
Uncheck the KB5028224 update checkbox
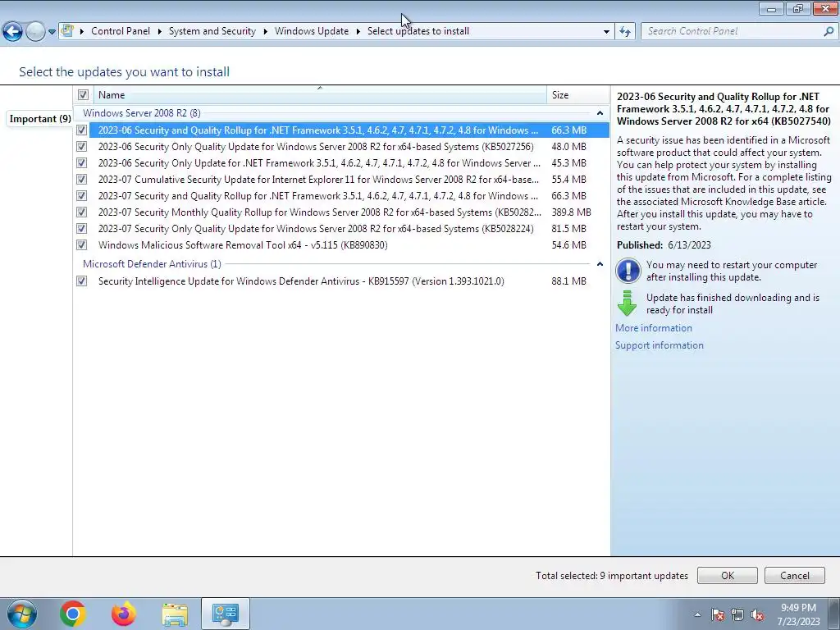81,229
